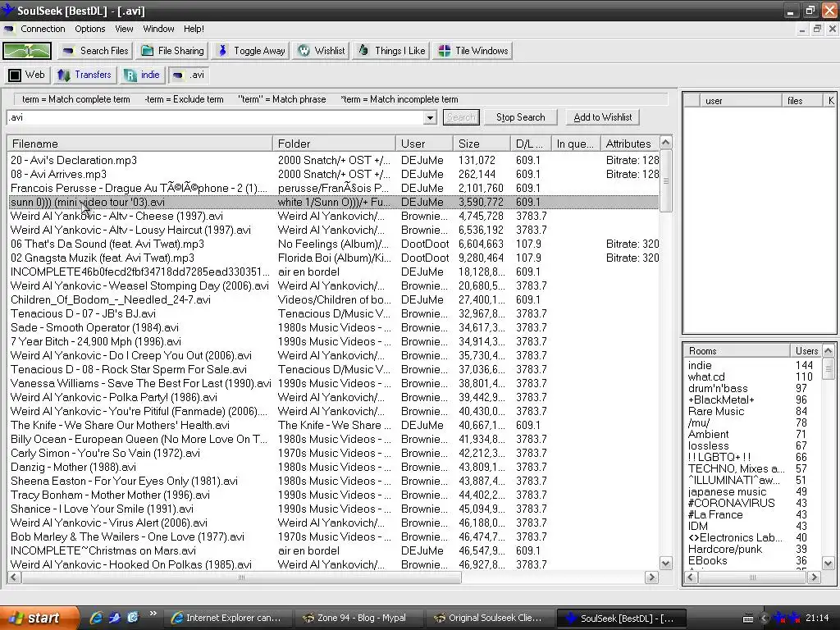Click the Windows start button
The width and height of the screenshot is (840, 630).
(38, 618)
